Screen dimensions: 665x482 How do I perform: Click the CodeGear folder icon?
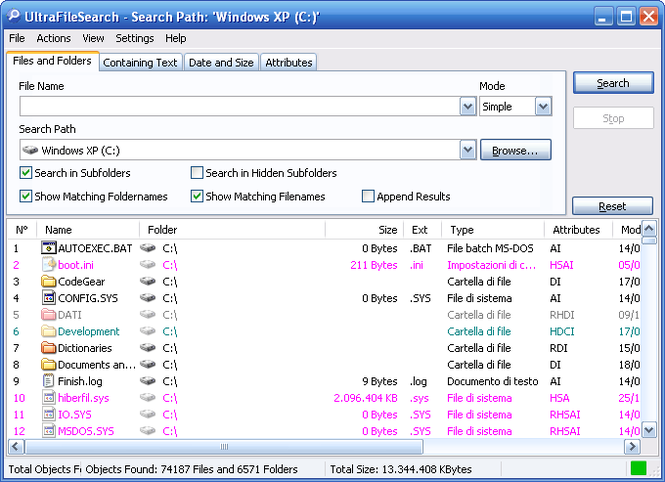click(49, 281)
